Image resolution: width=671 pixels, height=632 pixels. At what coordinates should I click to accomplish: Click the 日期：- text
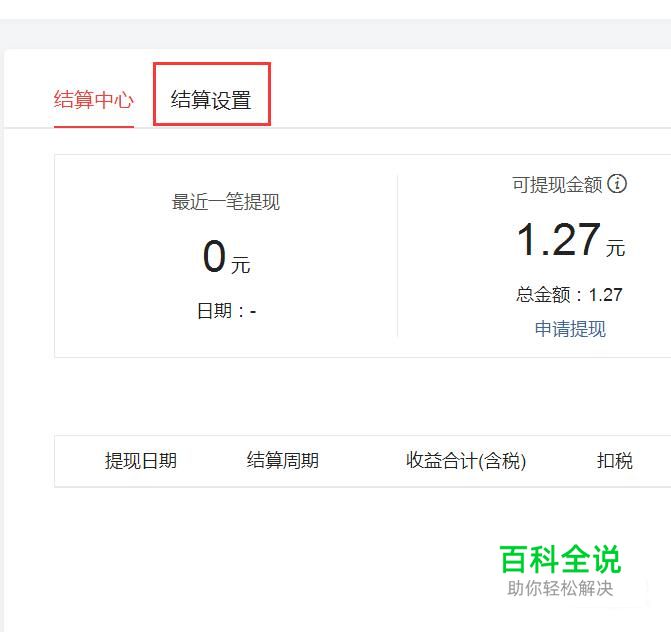pos(226,311)
